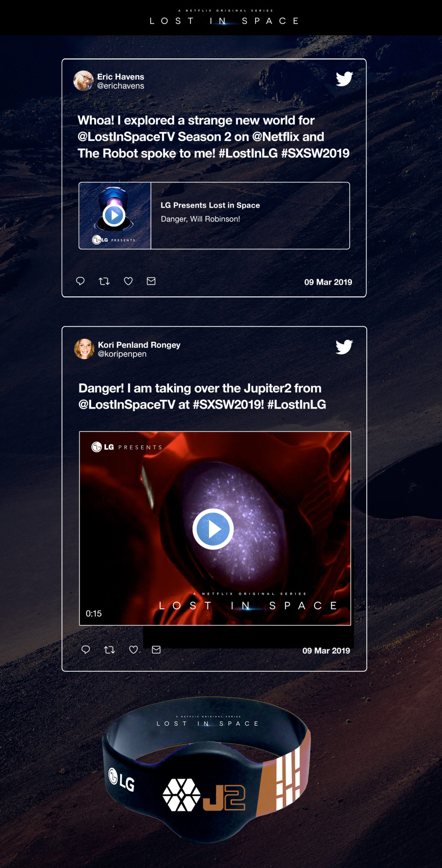Click the 09 Mar 2019 date on Kori's tweet

(326, 651)
